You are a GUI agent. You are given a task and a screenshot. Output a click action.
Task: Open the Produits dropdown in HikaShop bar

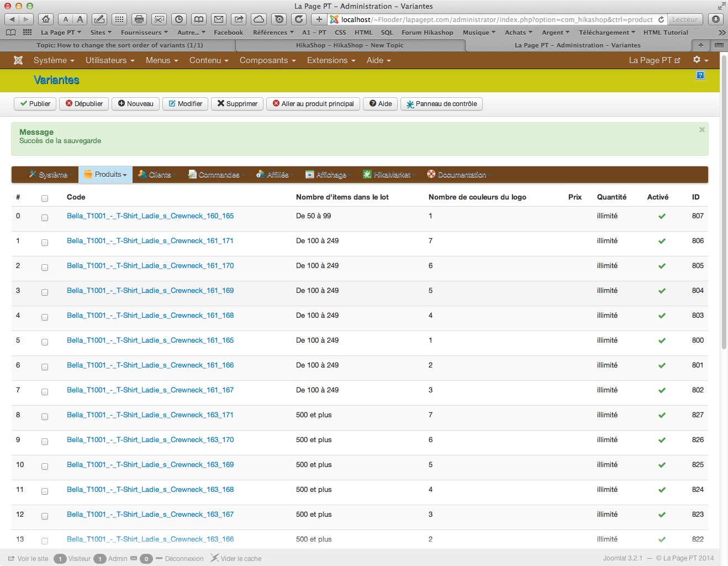pos(105,175)
